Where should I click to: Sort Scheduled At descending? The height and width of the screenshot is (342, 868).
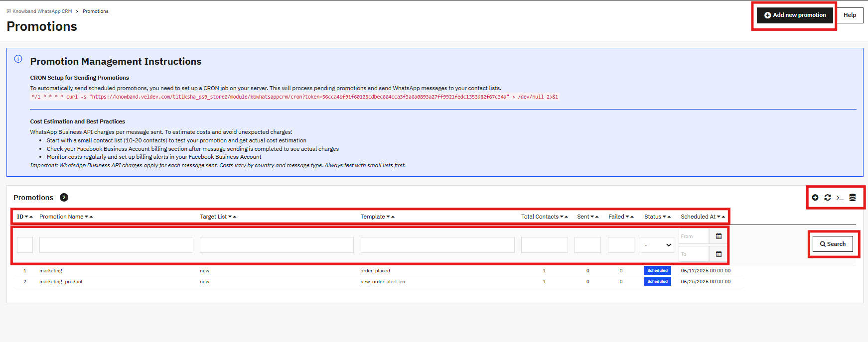(719, 217)
